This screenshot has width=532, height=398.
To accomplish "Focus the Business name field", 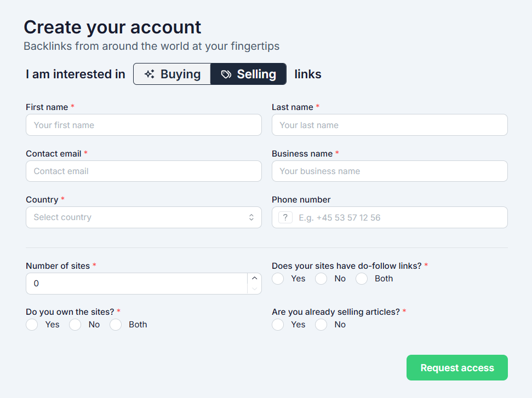I will pyautogui.click(x=390, y=171).
